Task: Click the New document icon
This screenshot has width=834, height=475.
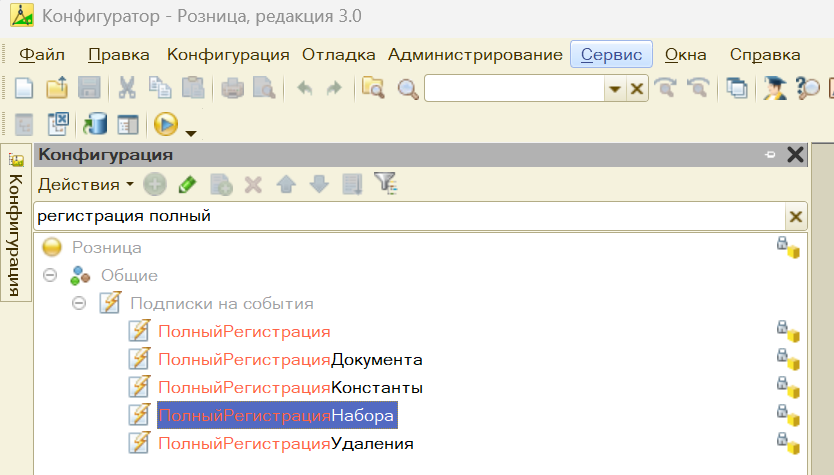Action: (x=23, y=88)
